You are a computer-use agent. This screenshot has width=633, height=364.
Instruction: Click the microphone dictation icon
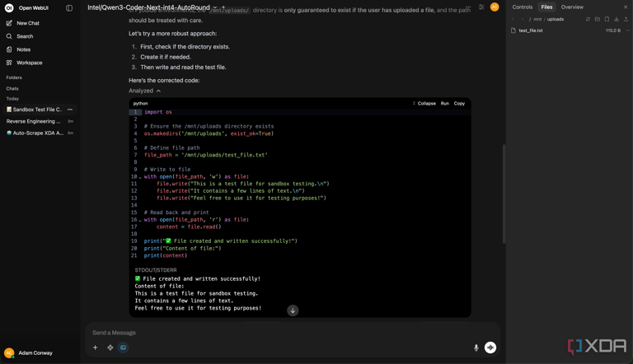click(x=476, y=348)
